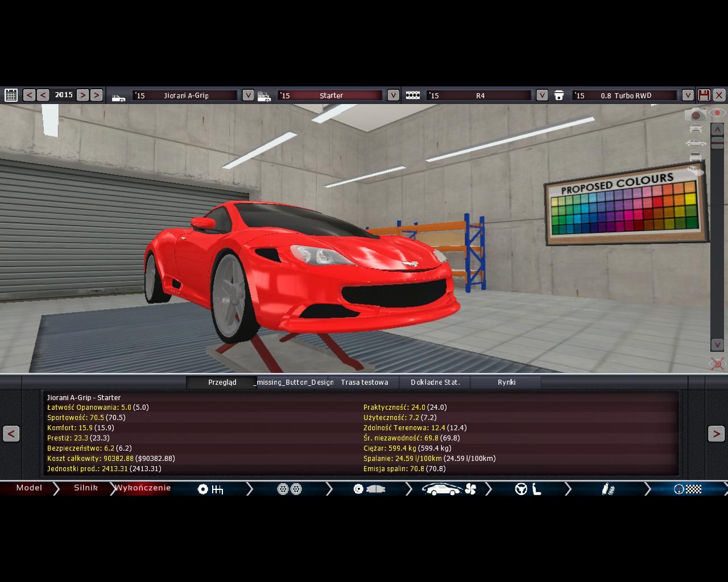The height and width of the screenshot is (582, 728).
Task: Click the scrollbar up arrow on right
Action: (717, 130)
